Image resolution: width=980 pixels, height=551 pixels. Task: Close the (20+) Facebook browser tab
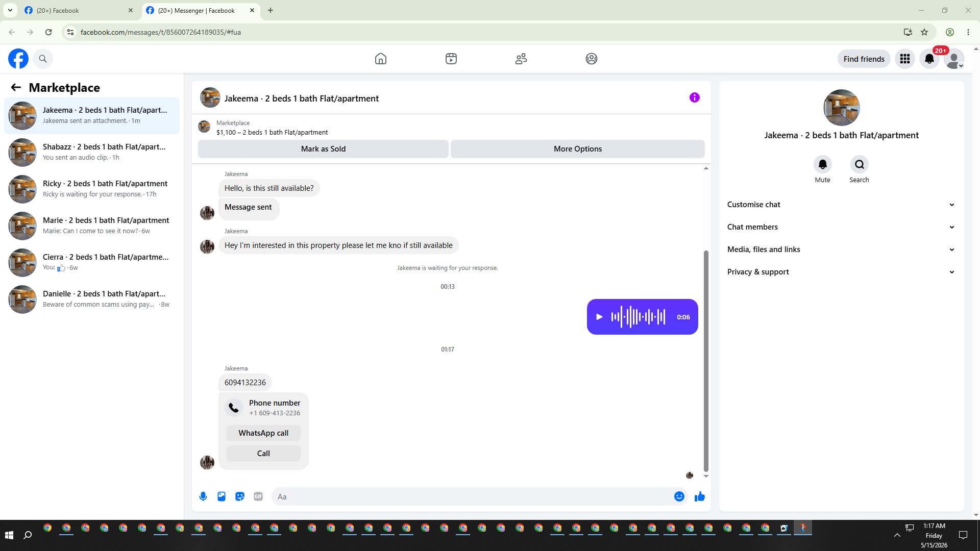[x=131, y=10]
